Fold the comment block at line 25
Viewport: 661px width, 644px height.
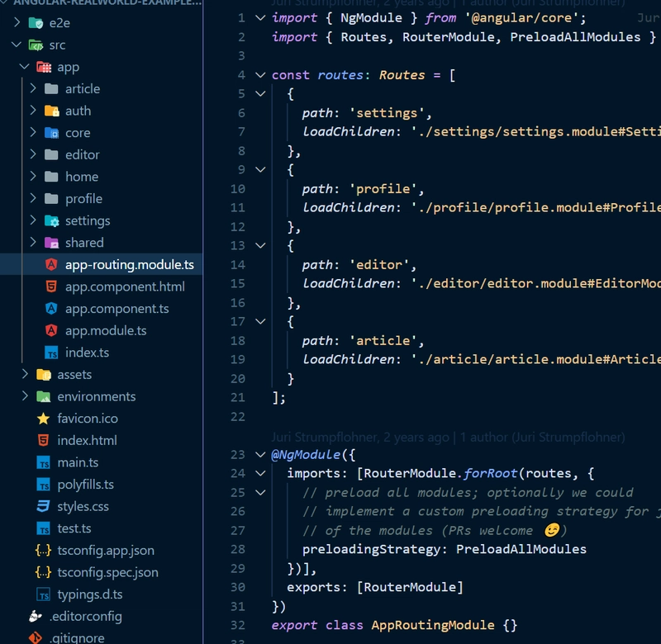click(260, 492)
